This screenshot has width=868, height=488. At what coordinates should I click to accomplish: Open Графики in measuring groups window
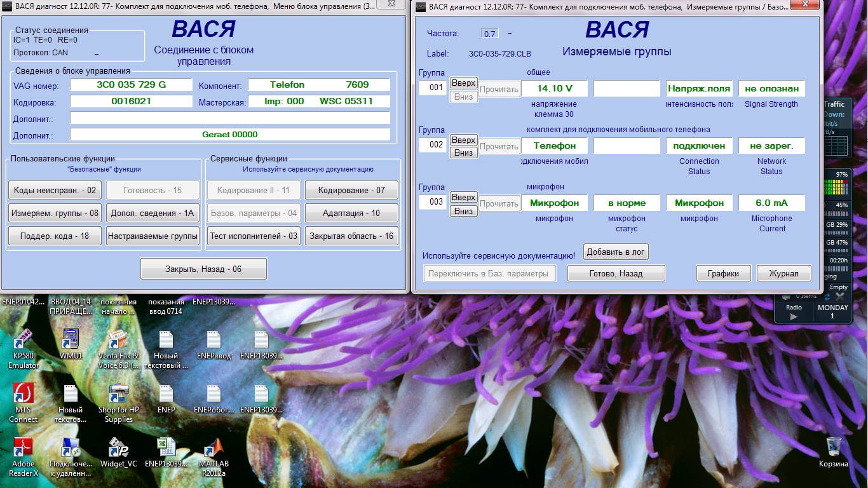723,273
